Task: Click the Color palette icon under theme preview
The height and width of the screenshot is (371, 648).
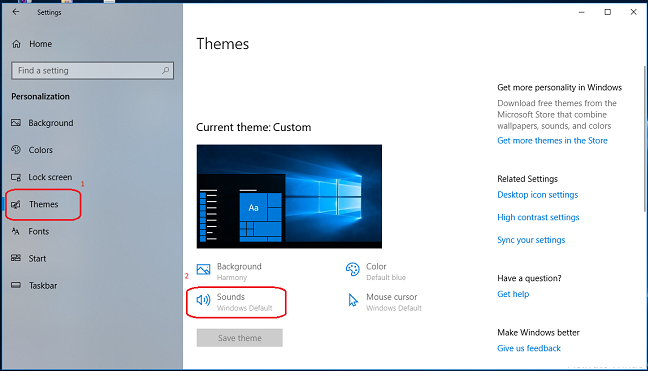Action: (353, 269)
